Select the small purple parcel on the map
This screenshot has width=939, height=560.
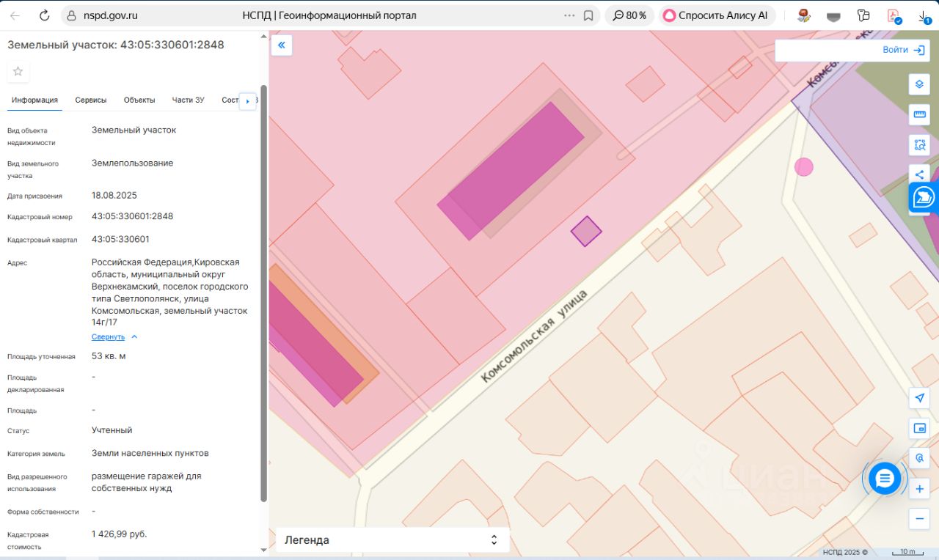(x=586, y=231)
